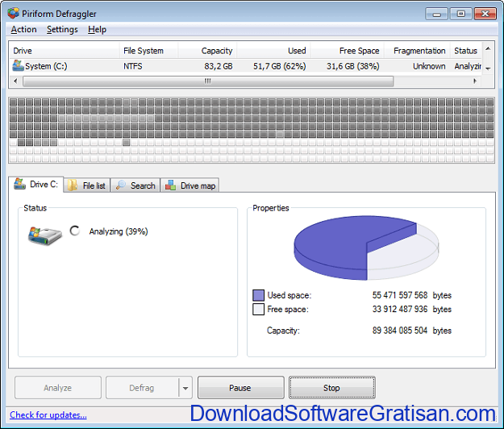Maximize the Defraggler window
Viewport: 504px width, 429px height.
(x=461, y=14)
